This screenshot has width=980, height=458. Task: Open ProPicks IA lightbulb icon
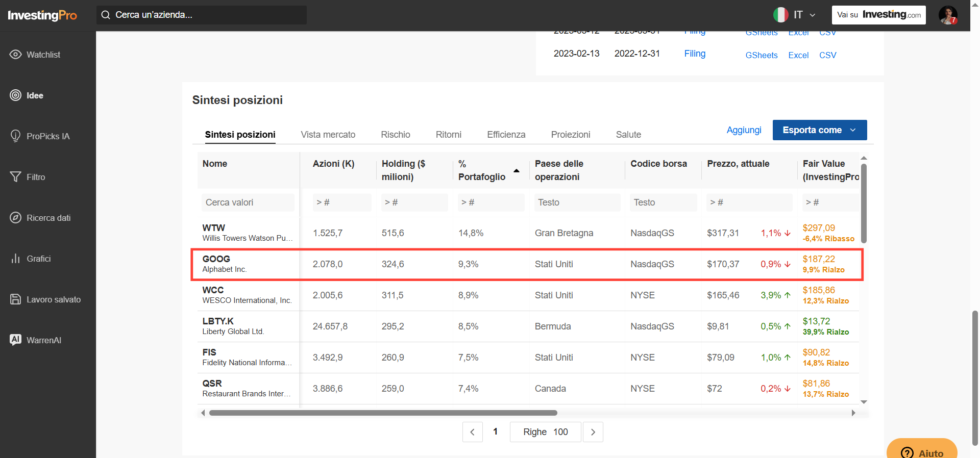click(16, 136)
